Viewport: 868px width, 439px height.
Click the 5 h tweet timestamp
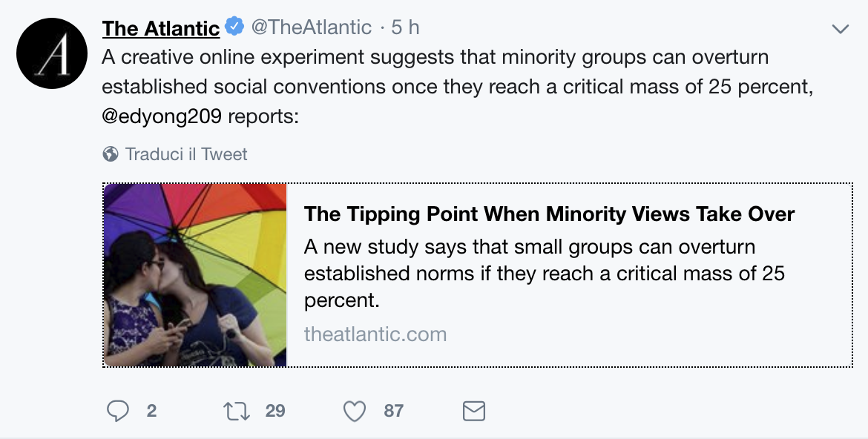[405, 28]
